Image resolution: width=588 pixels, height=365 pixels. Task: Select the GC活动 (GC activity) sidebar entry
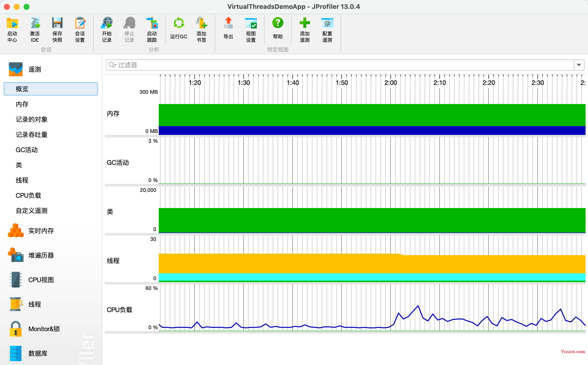(26, 150)
